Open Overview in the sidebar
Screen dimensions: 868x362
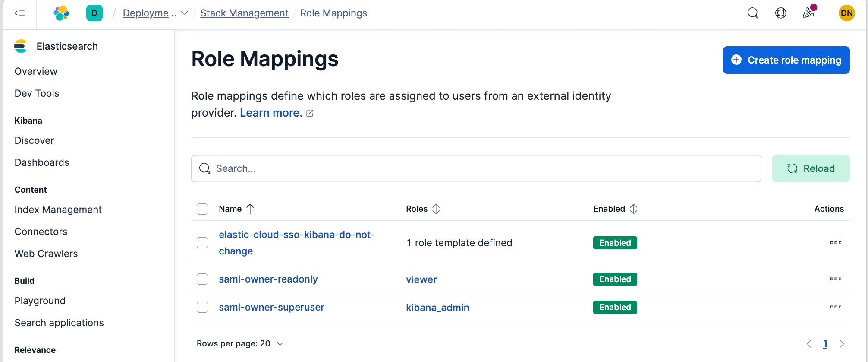tap(36, 71)
